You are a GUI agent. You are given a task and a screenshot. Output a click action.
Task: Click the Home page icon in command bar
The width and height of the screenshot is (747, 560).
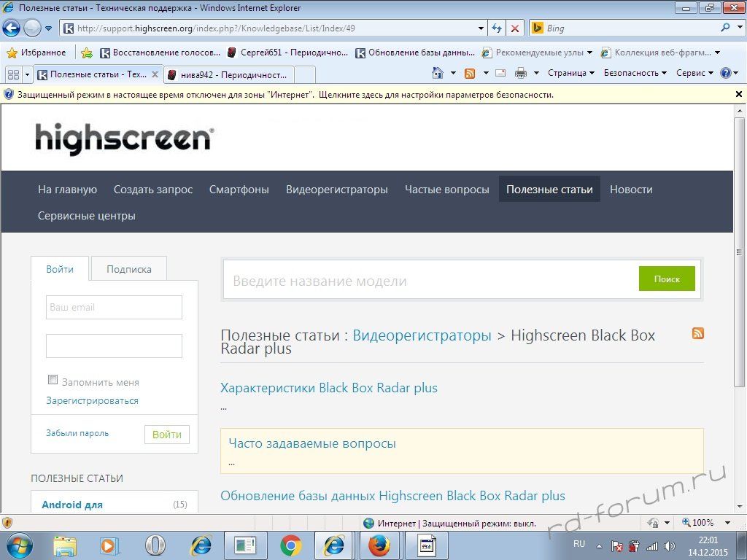point(438,73)
